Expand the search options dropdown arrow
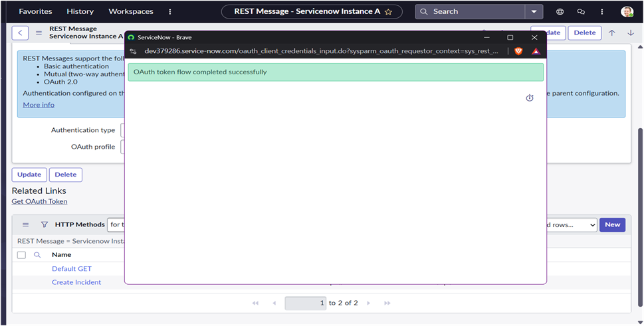The width and height of the screenshot is (644, 326). click(534, 11)
